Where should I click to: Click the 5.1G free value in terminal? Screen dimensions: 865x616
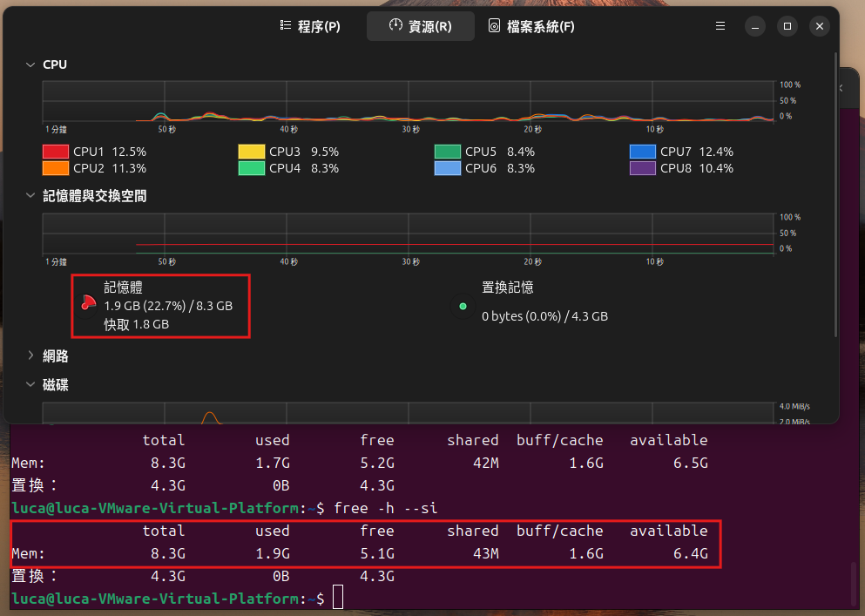point(377,553)
